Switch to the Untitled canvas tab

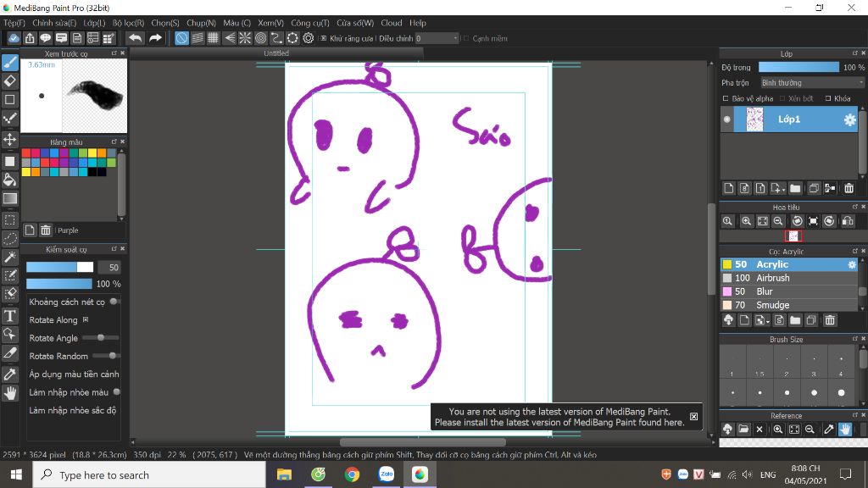pyautogui.click(x=276, y=53)
